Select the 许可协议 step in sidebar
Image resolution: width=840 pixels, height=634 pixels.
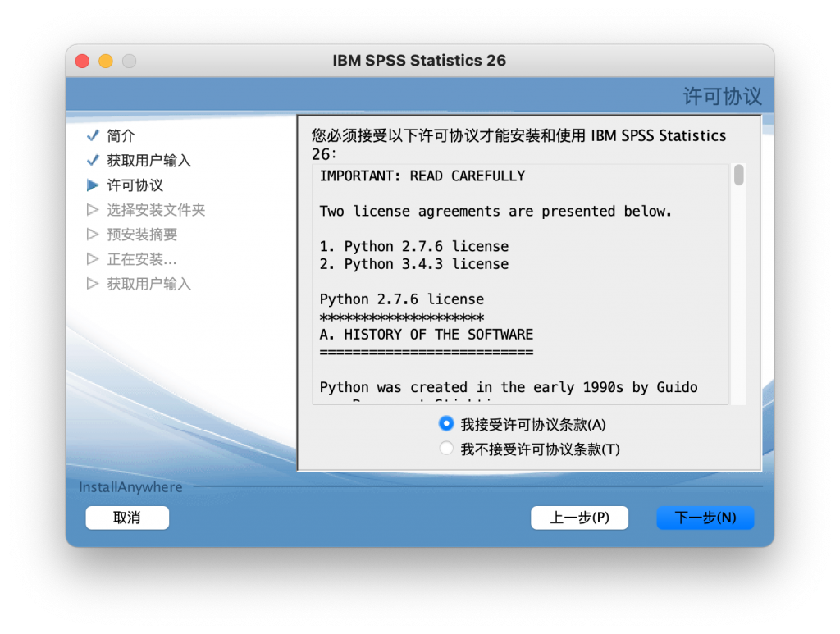click(135, 185)
